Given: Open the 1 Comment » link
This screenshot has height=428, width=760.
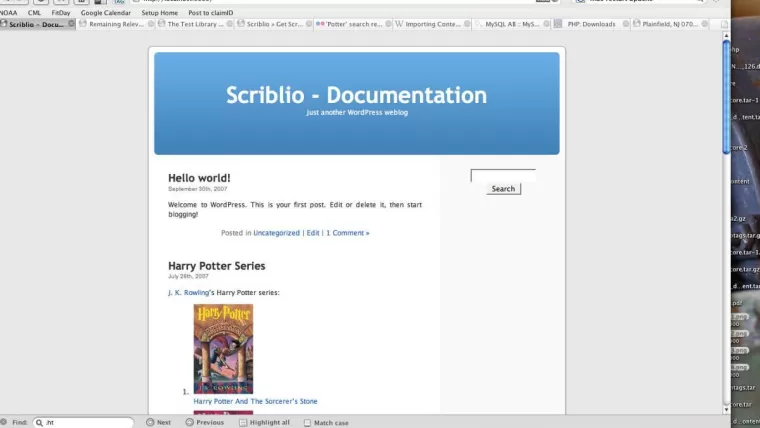Looking at the screenshot, I should coord(348,233).
